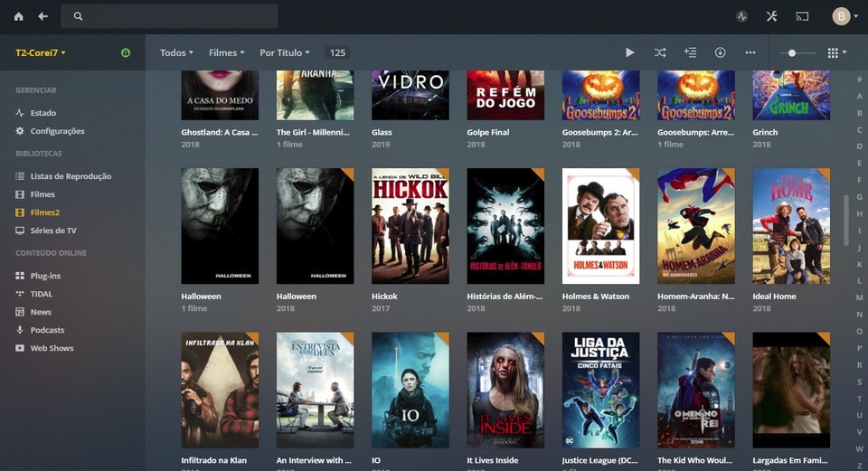This screenshot has height=471, width=868.
Task: Click the 125 item count badge
Action: pyautogui.click(x=337, y=52)
